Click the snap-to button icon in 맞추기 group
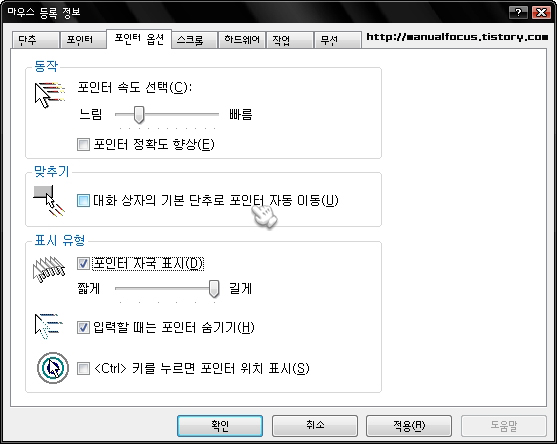This screenshot has height=444, width=557. tap(49, 201)
